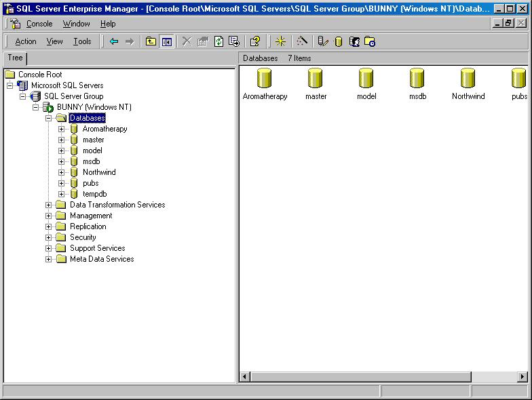Open the View menu

click(54, 41)
